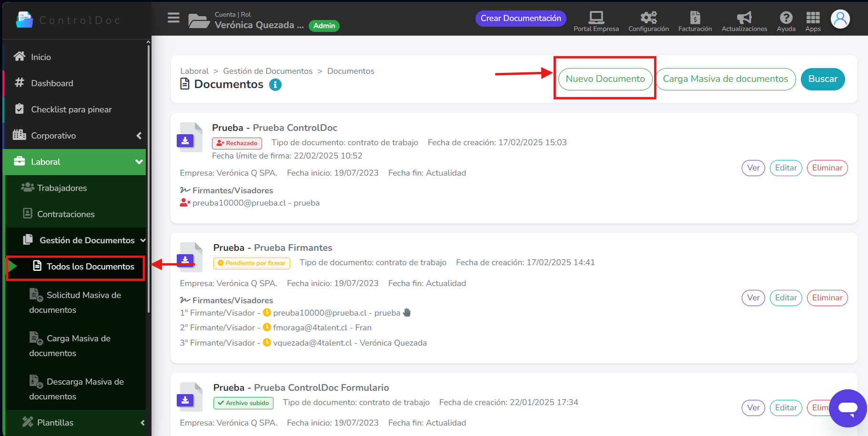
Task: Click Ver for Prueba Firmantes
Action: [x=753, y=297]
